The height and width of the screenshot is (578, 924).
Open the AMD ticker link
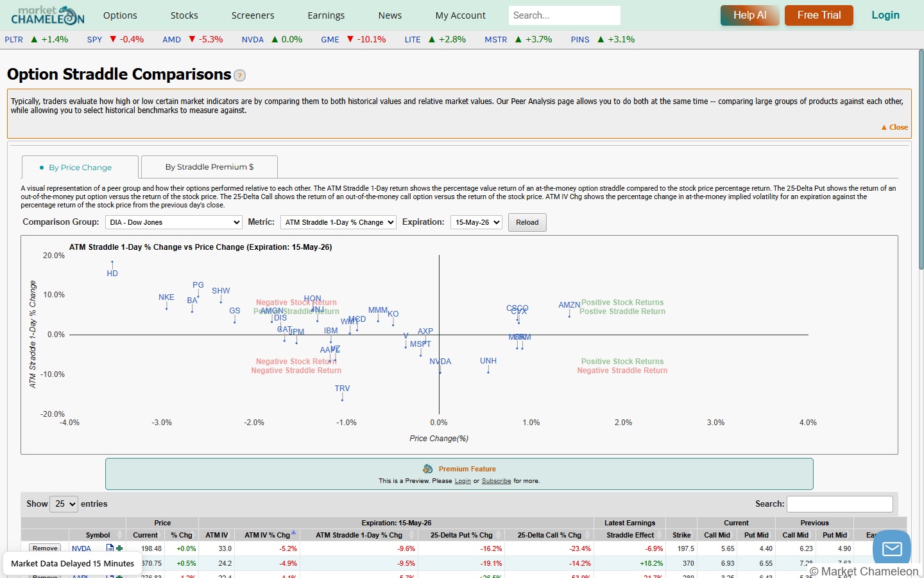click(x=171, y=39)
